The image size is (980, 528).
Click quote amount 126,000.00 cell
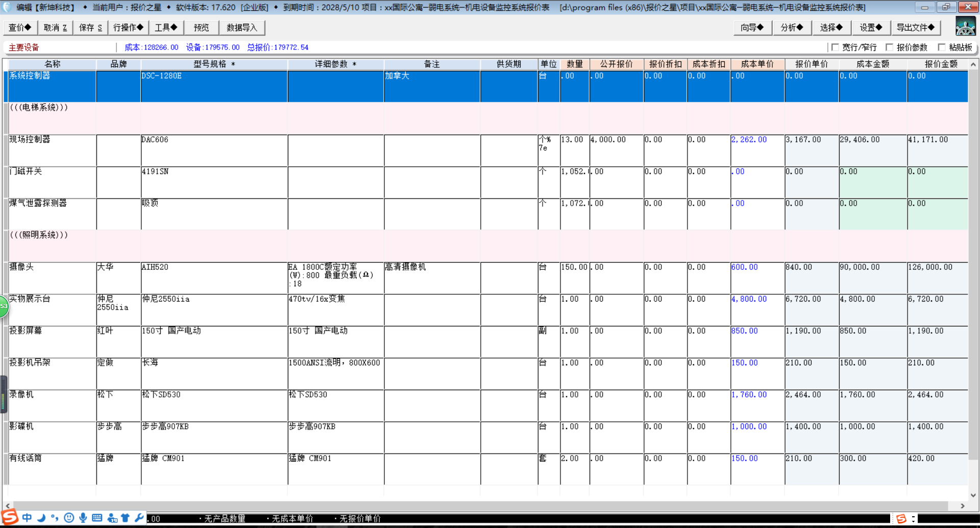point(937,278)
